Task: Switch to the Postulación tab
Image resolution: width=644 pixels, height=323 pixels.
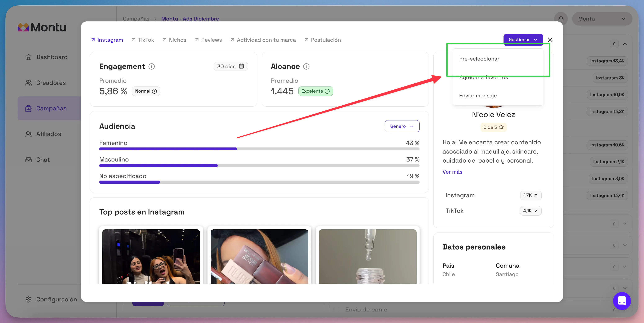Action: coord(322,40)
